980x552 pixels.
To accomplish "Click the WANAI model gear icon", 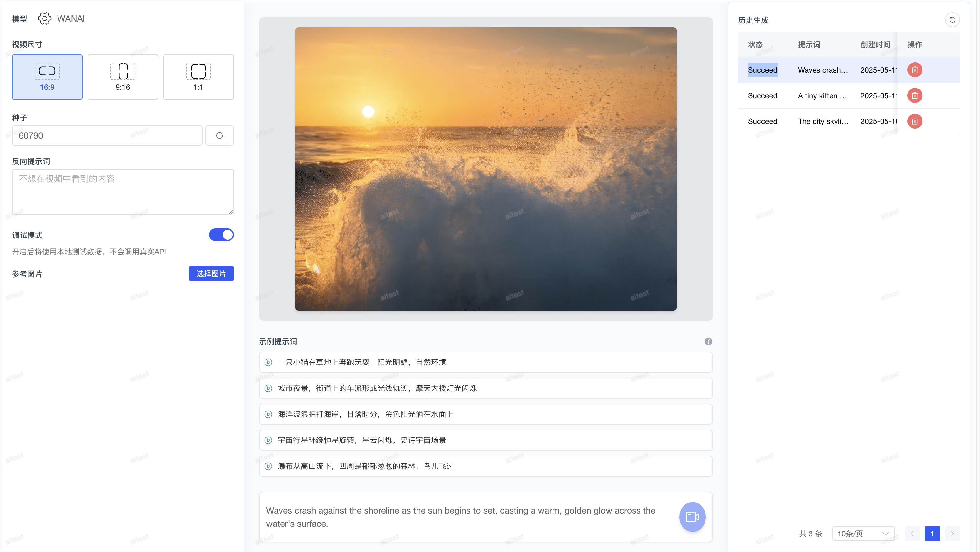I will [x=44, y=18].
